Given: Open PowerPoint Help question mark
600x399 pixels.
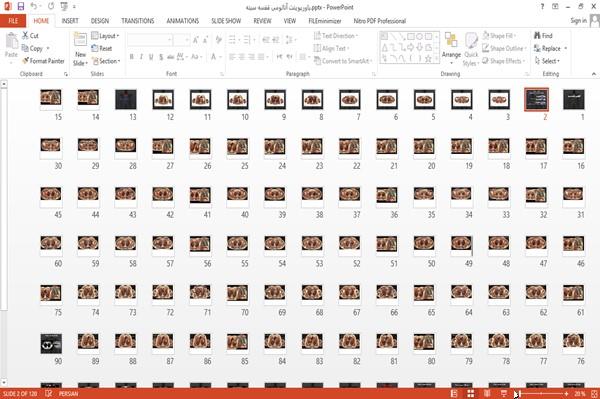Looking at the screenshot, I should [x=542, y=7].
